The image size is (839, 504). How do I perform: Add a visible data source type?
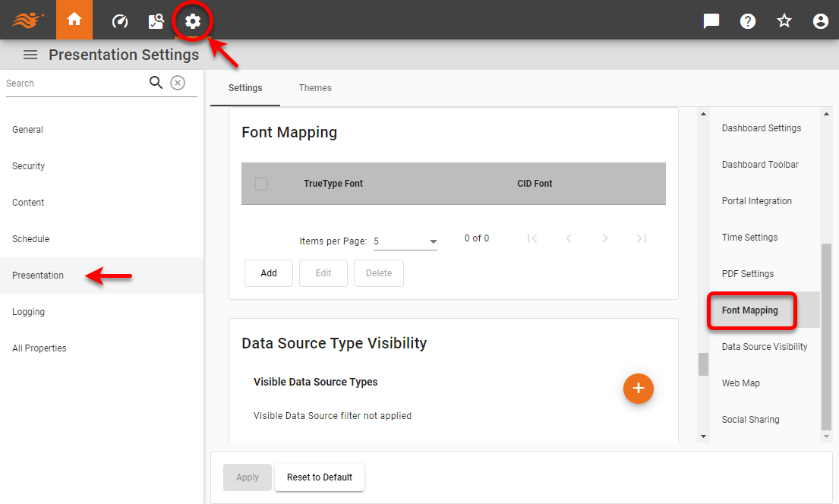[x=638, y=389]
